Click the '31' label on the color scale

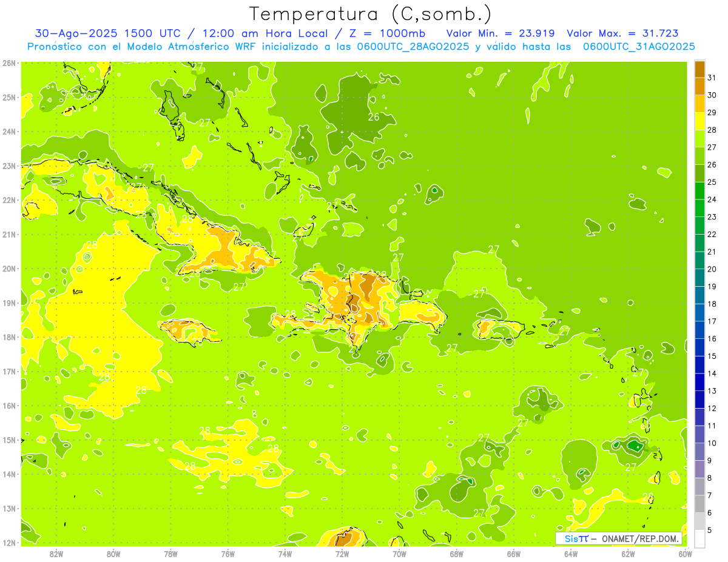pos(712,78)
